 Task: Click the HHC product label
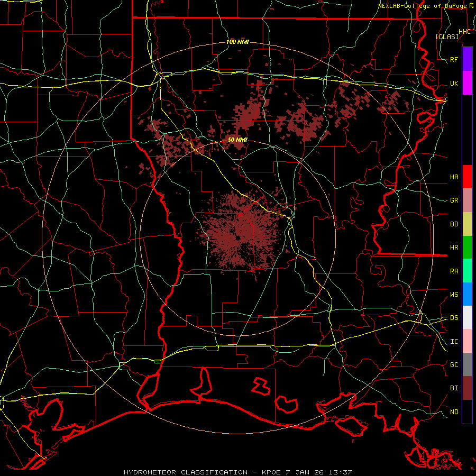(x=465, y=32)
